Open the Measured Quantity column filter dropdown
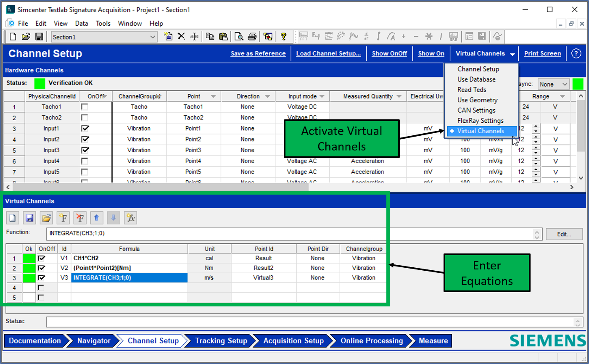Image resolution: width=589 pixels, height=364 pixels. (x=399, y=96)
